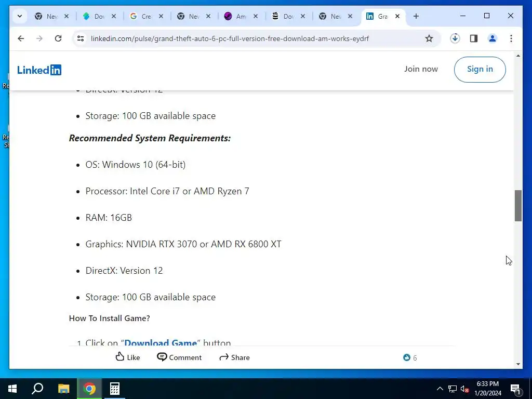Image resolution: width=532 pixels, height=399 pixels.
Task: Select 'RAM: 16GB' text
Action: pos(109,218)
